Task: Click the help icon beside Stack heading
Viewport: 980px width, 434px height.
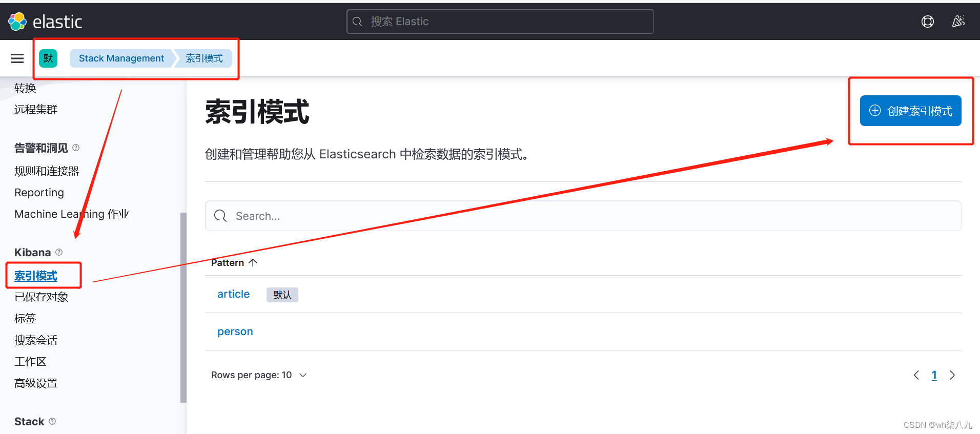Action: coord(52,421)
